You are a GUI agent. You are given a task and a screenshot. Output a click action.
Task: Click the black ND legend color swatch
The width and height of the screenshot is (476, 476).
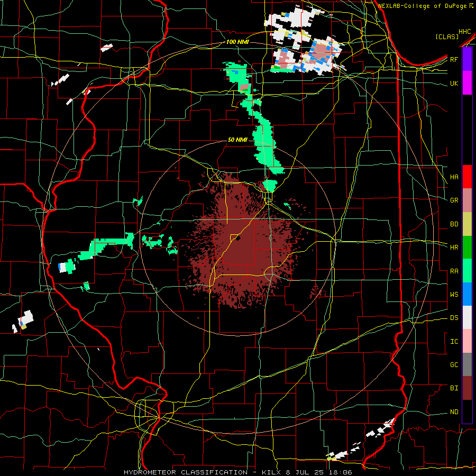467,411
